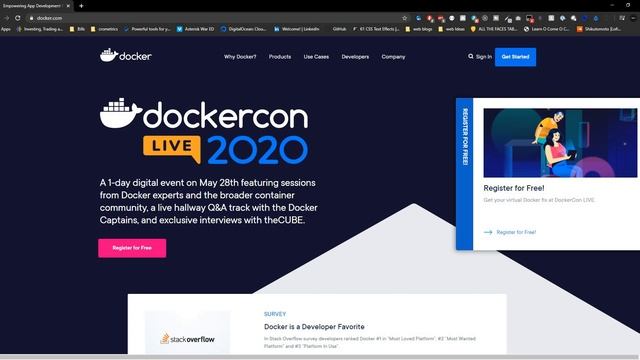The width and height of the screenshot is (640, 360).
Task: Click the site search magnifier icon
Action: 471,56
